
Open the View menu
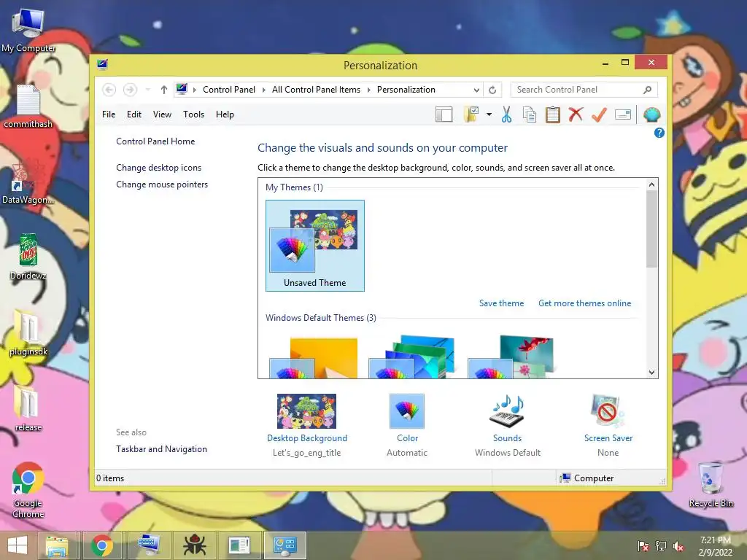[x=162, y=114]
